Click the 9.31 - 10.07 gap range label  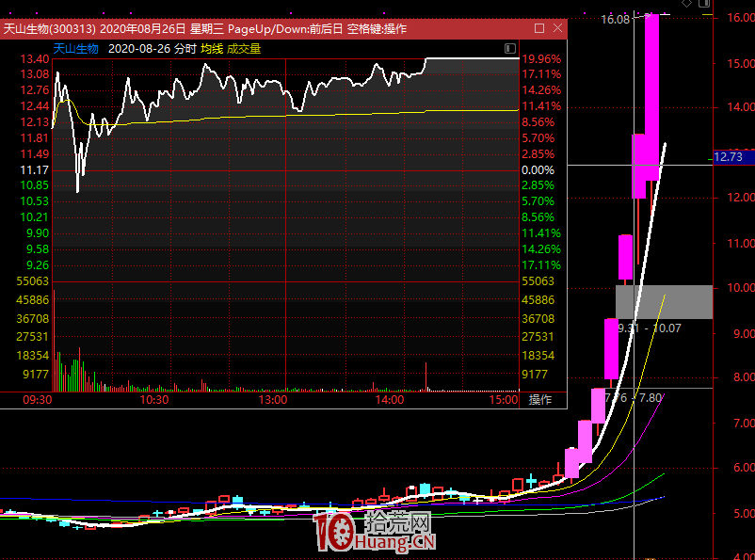(649, 328)
